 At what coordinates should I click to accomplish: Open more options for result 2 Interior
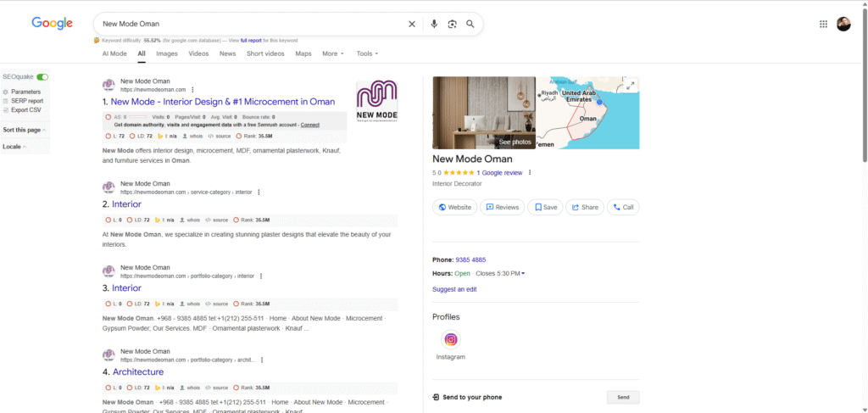point(259,193)
